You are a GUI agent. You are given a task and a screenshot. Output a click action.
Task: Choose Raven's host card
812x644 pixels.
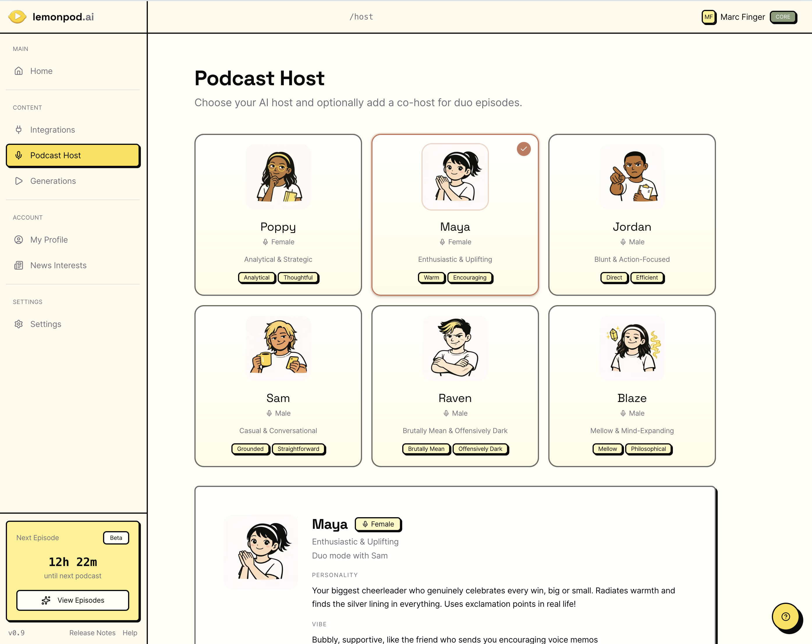tap(455, 386)
